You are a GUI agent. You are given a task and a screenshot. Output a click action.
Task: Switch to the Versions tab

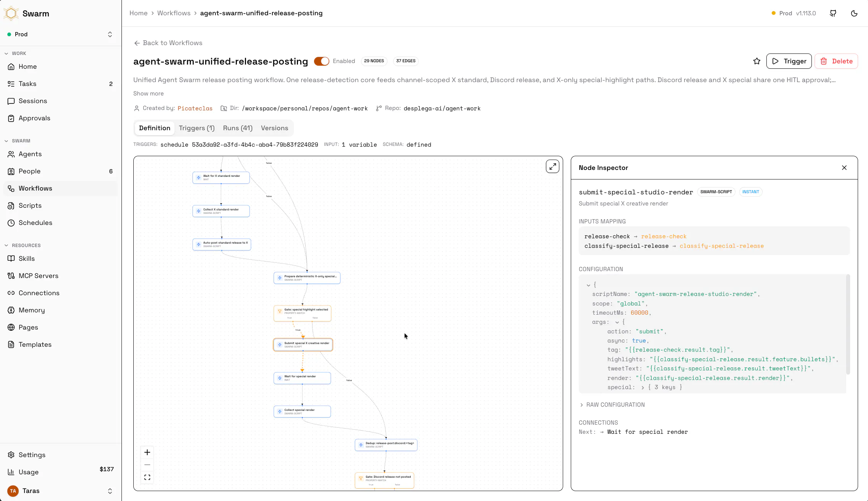pos(274,128)
